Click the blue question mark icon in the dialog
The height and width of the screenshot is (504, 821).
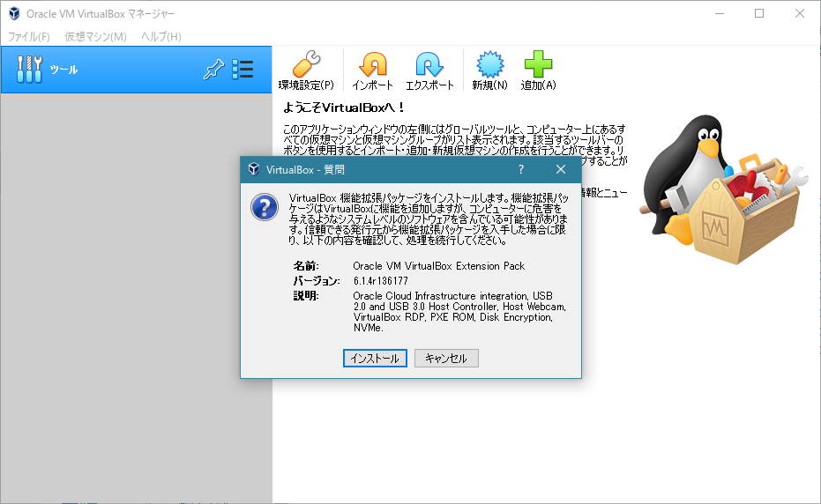pos(265,207)
